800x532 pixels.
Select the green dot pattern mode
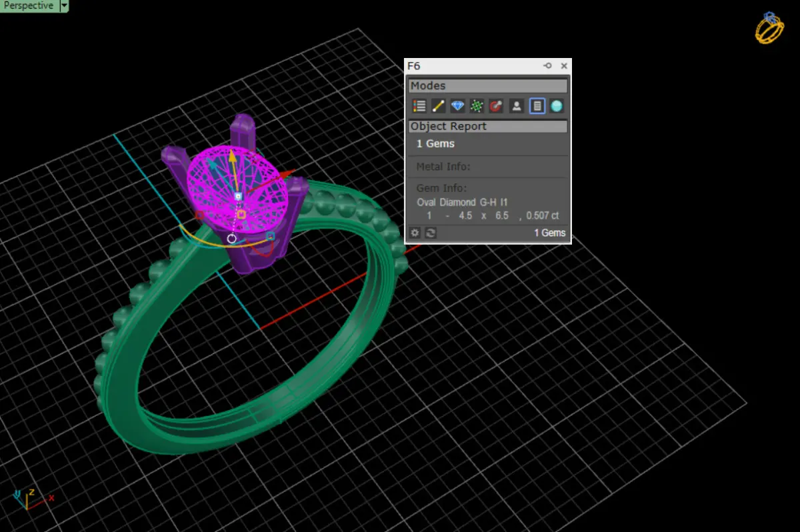tap(477, 105)
